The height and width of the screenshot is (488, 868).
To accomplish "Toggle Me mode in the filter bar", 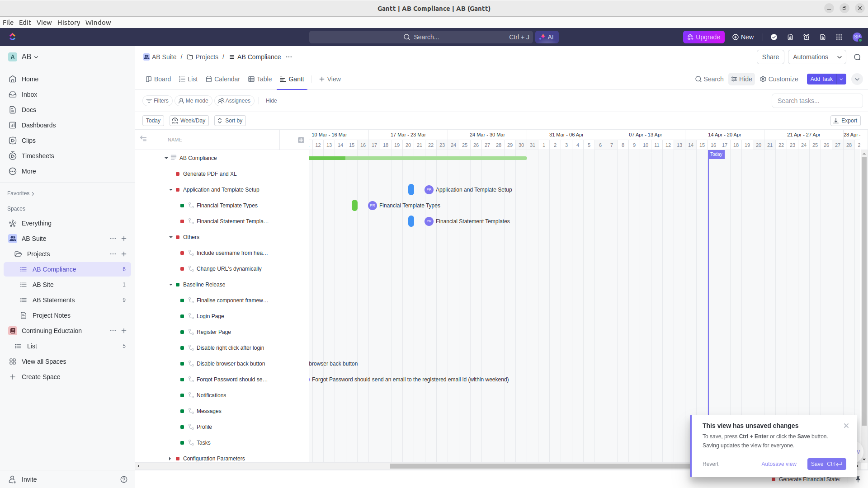I will coord(193,101).
